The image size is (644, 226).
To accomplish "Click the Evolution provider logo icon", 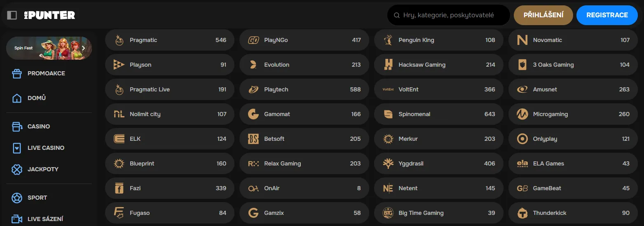I will coord(253,65).
